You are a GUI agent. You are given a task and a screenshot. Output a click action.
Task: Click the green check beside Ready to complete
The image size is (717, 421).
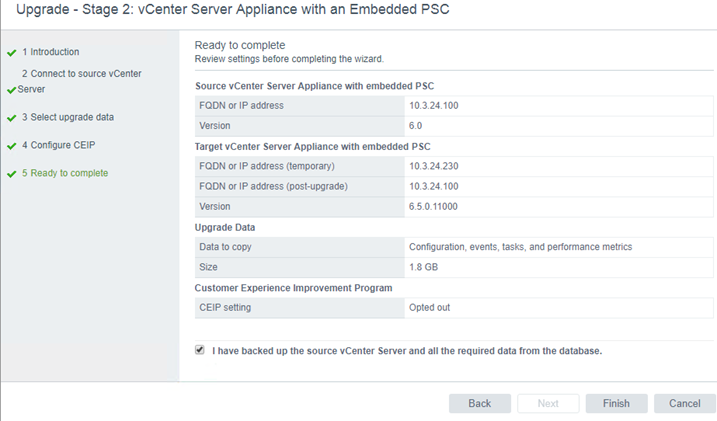(x=12, y=174)
